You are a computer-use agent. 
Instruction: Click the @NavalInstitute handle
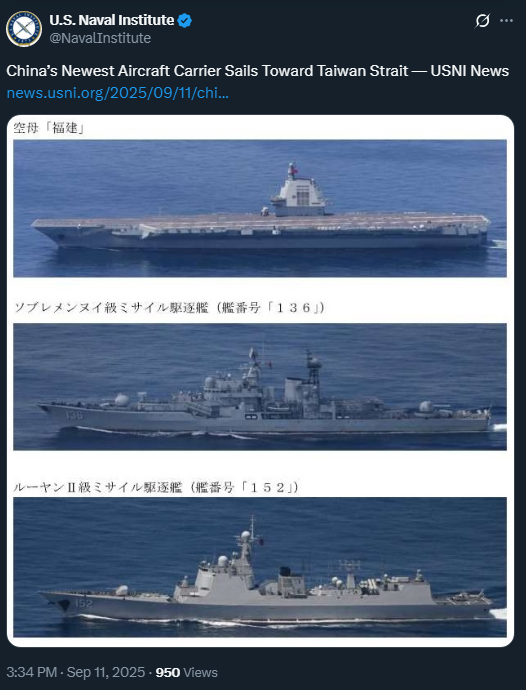pyautogui.click(x=100, y=38)
